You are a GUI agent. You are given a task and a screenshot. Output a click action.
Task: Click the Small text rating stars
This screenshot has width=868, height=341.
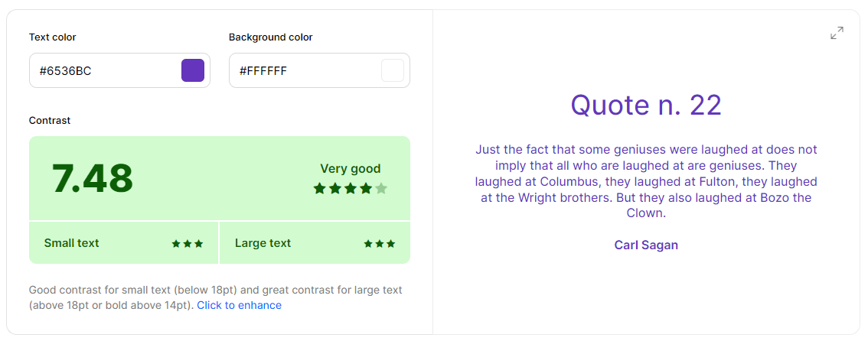click(x=188, y=244)
